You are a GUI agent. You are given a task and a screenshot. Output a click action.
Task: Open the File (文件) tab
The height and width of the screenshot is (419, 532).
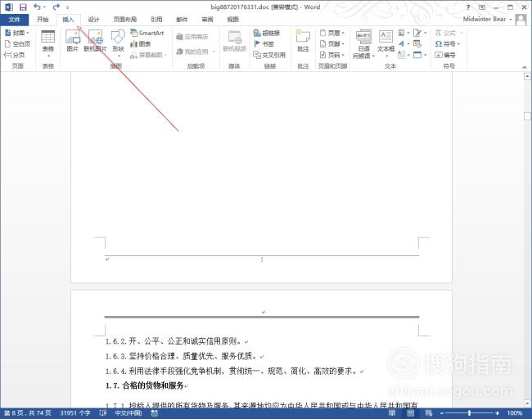[x=14, y=20]
